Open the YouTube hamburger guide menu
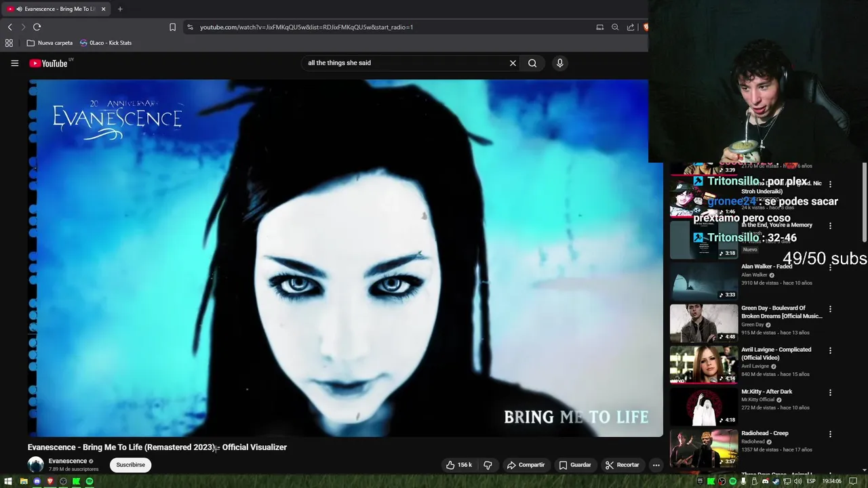 [14, 63]
